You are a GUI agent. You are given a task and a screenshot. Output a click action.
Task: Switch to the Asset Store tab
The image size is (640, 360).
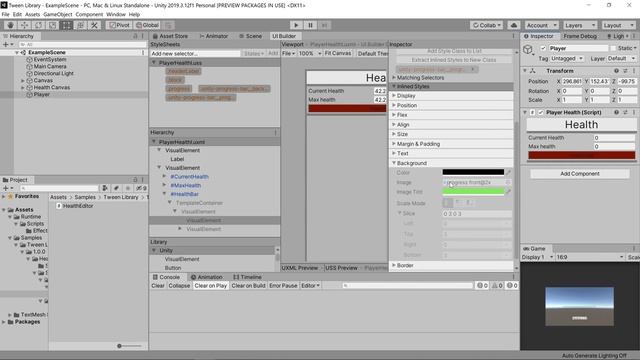[x=170, y=36]
